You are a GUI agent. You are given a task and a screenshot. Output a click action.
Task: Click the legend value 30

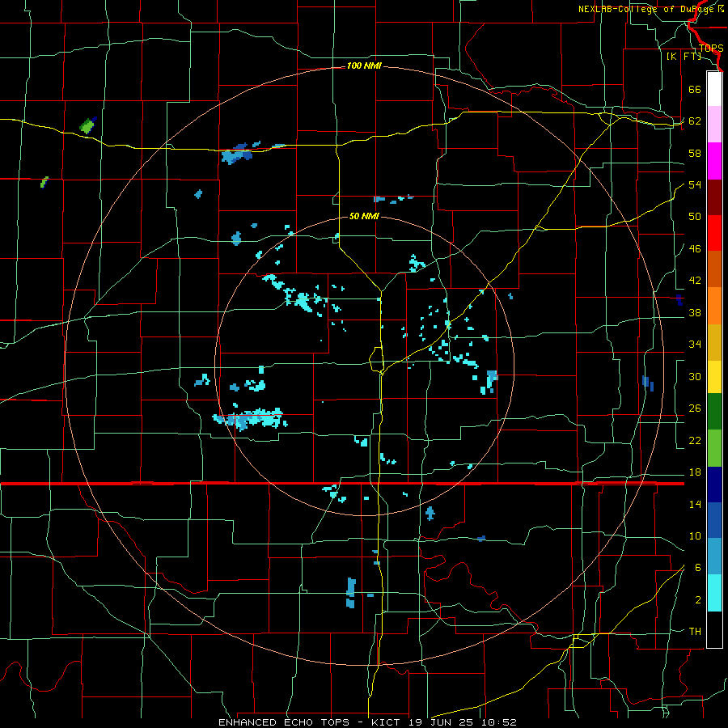[695, 376]
